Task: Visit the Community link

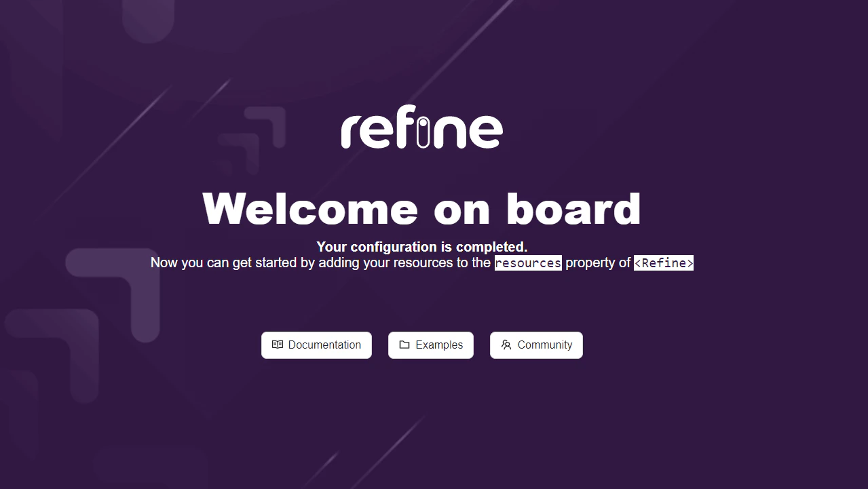Action: pos(536,345)
